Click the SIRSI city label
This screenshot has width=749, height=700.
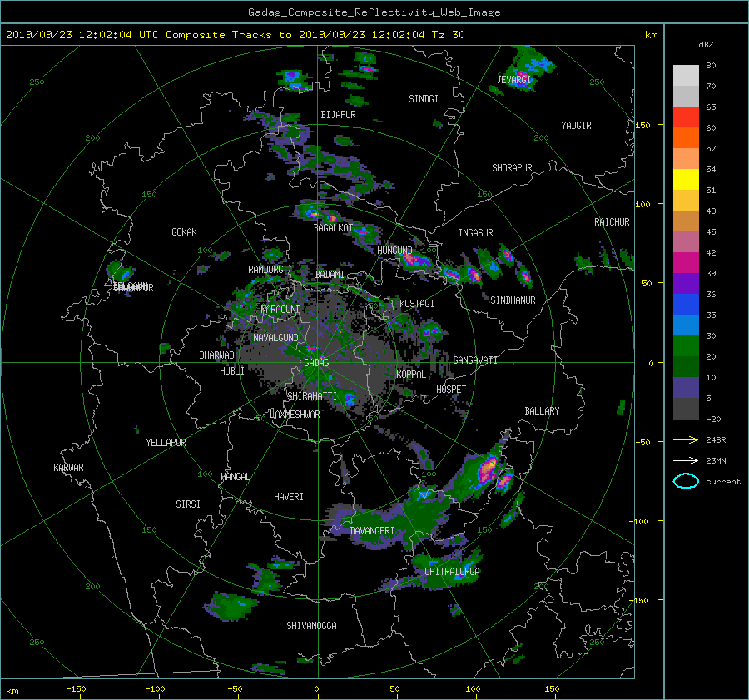188,504
